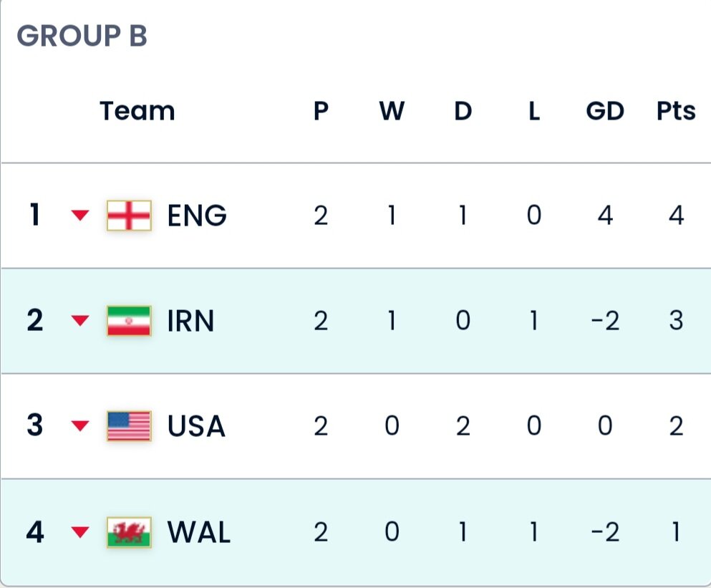Click the rank number 3

(x=34, y=427)
